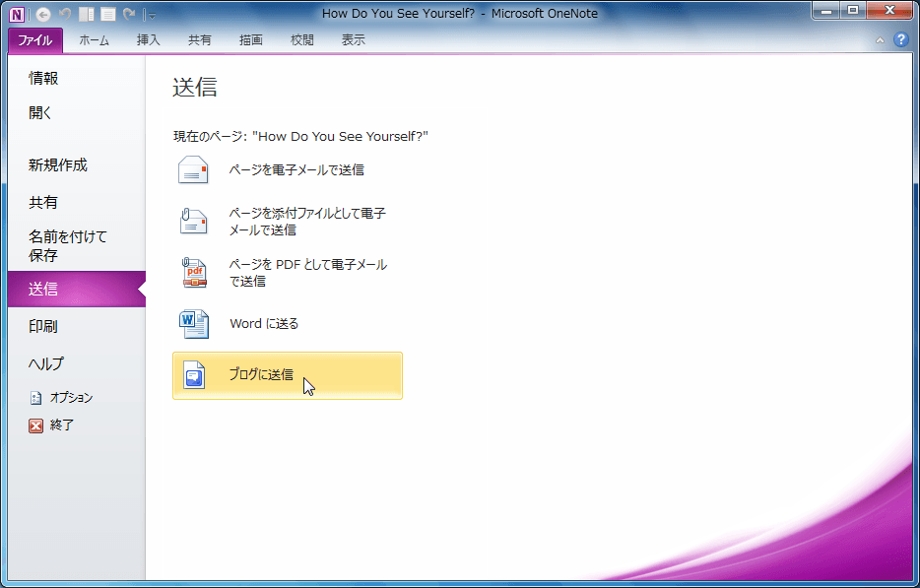Select 情報 in the backstage menu
Viewport: 920px width, 588px height.
(76, 78)
